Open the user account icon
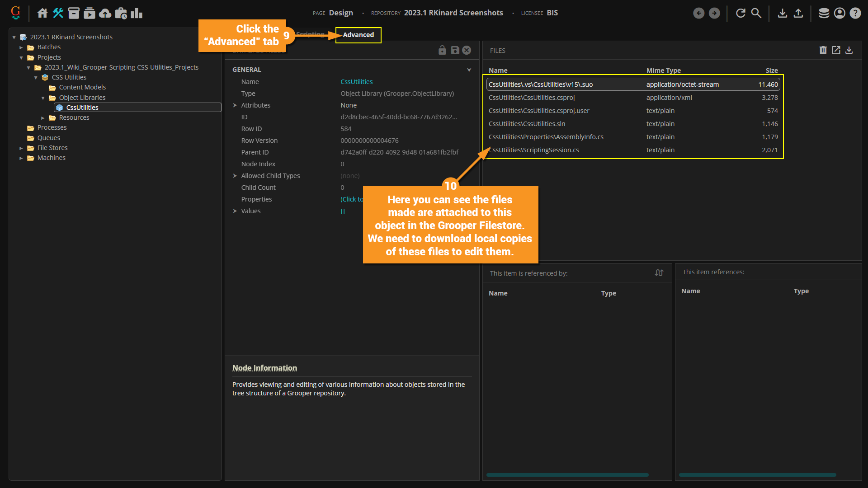Viewport: 868px width, 488px height. click(840, 13)
